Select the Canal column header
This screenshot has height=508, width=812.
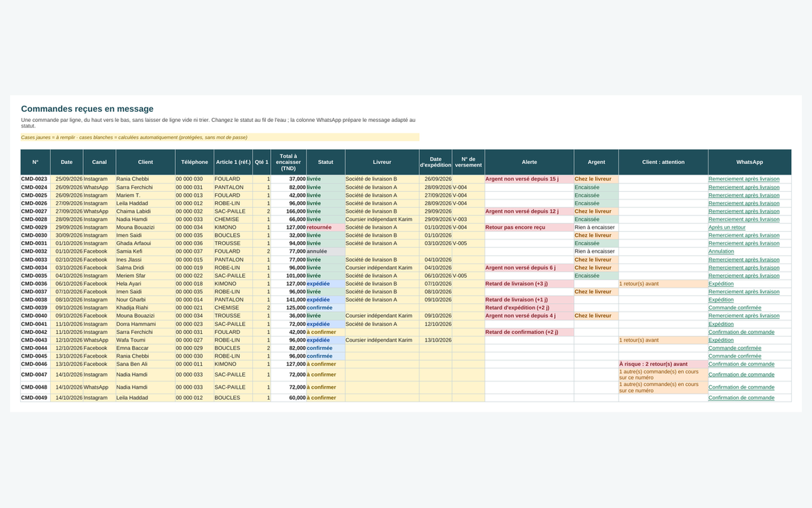(x=99, y=162)
